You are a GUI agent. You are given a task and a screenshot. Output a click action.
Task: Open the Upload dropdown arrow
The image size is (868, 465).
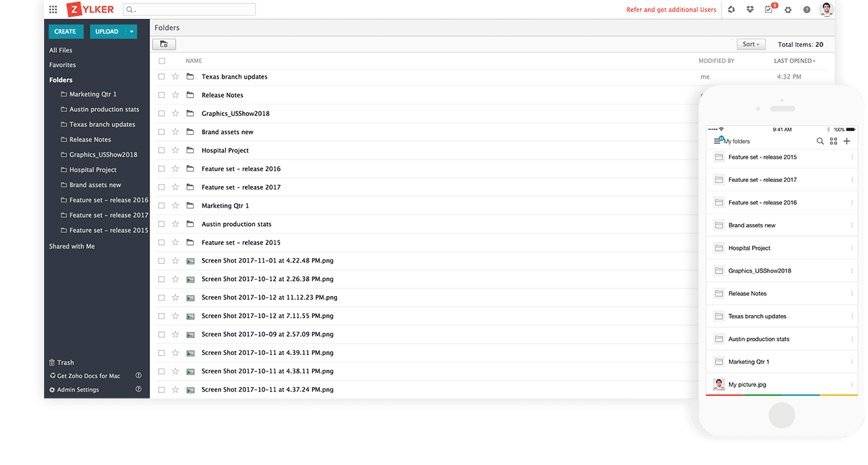click(131, 31)
